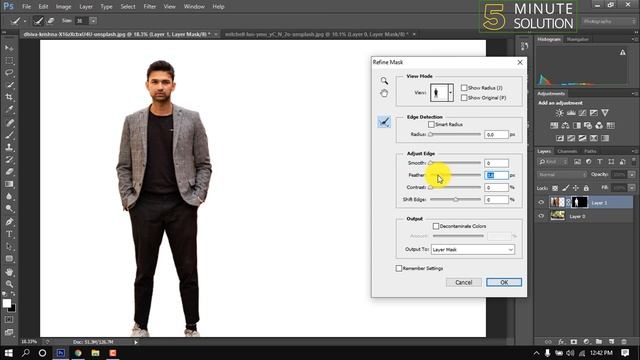The height and width of the screenshot is (360, 640).
Task: Hide Layer 1 visibility eye
Action: tap(542, 202)
